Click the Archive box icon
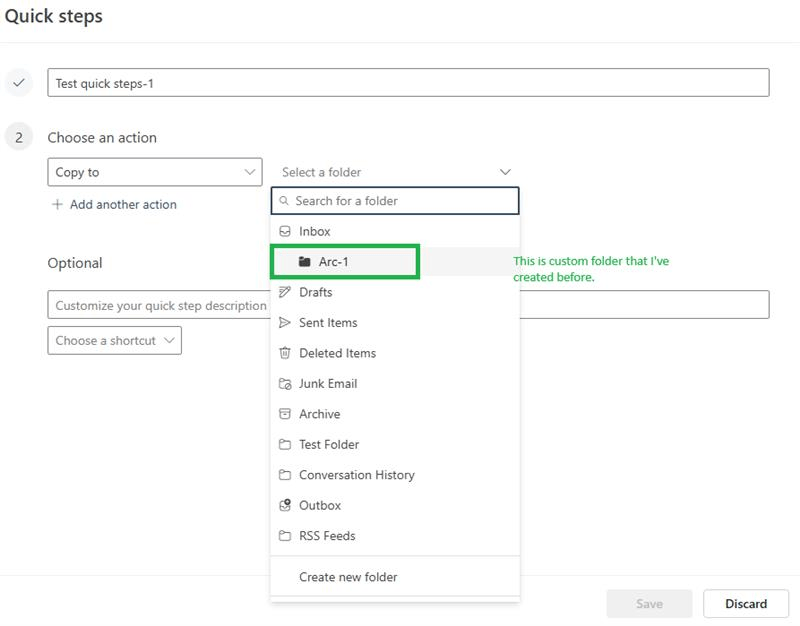 click(285, 414)
